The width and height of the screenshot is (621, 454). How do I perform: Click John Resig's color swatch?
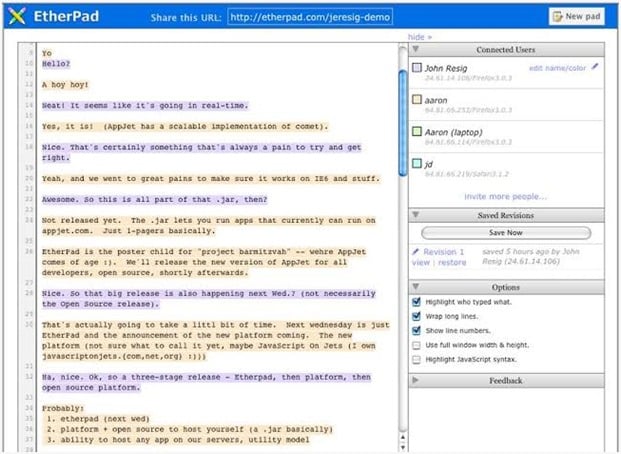(x=417, y=67)
